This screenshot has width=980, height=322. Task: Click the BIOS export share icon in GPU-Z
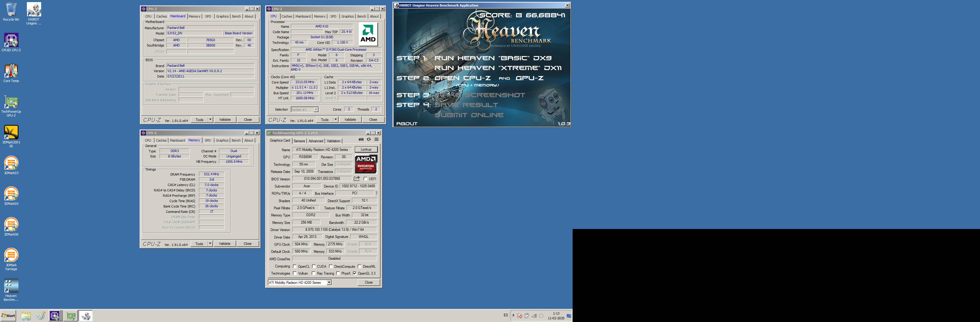(357, 179)
